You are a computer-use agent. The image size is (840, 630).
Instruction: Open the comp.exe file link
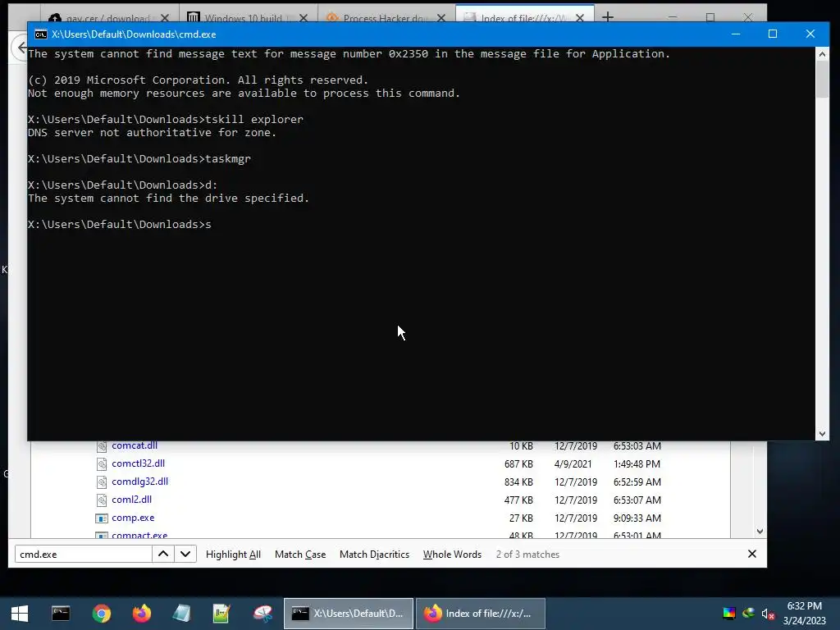pyautogui.click(x=133, y=518)
